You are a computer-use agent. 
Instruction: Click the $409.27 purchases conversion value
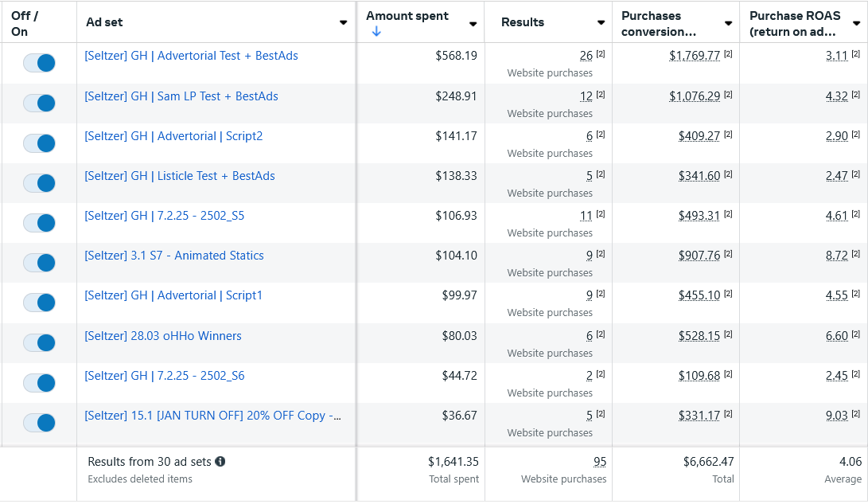tap(699, 136)
